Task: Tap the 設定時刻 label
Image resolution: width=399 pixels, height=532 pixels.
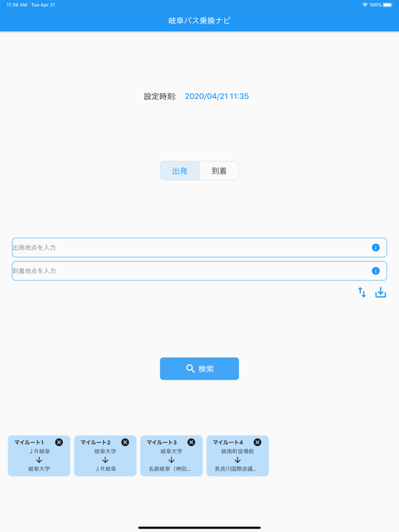Action: (x=160, y=96)
